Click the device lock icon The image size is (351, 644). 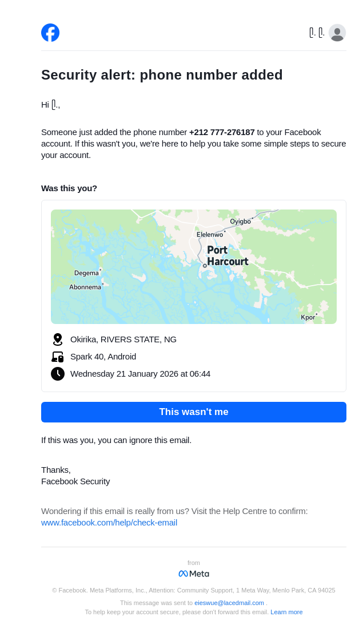tap(57, 357)
